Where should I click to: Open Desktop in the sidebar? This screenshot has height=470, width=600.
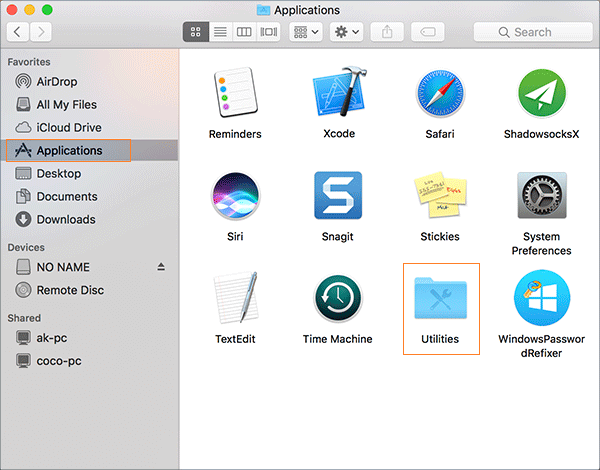(x=90, y=173)
